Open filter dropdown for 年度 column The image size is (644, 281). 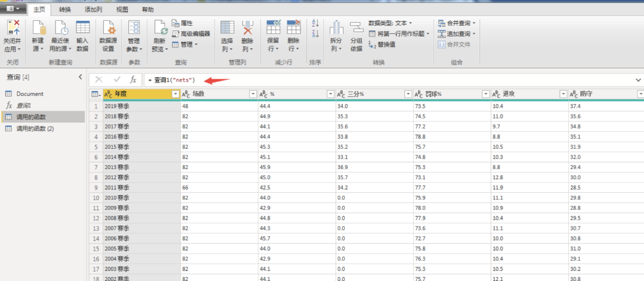click(x=175, y=94)
